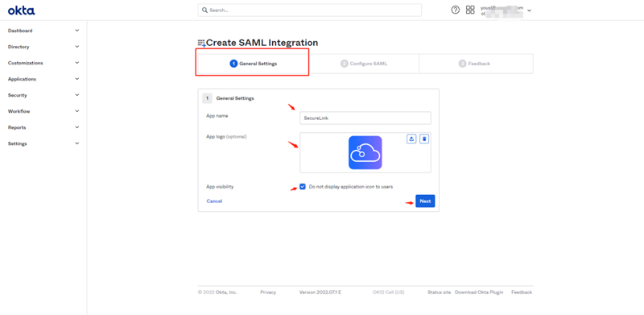Click Download Okta Plugin link
644x315 pixels.
[479, 292]
